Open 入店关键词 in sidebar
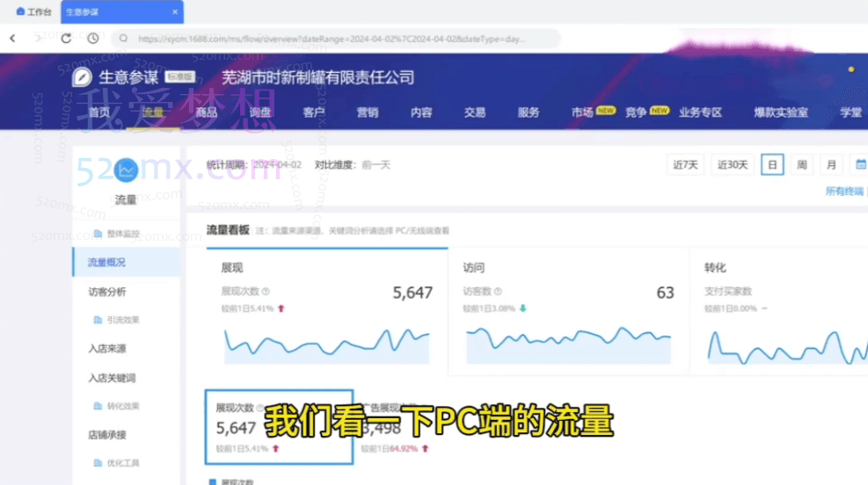This screenshot has height=485, width=868. pyautogui.click(x=112, y=379)
